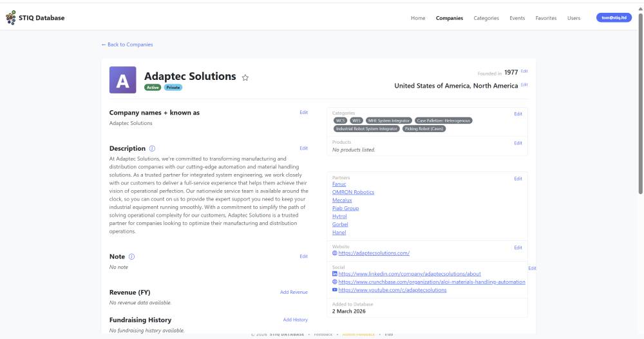Viewport: 644px width, 339px height.
Task: Click the globe icon beside the website URL
Action: point(335,253)
